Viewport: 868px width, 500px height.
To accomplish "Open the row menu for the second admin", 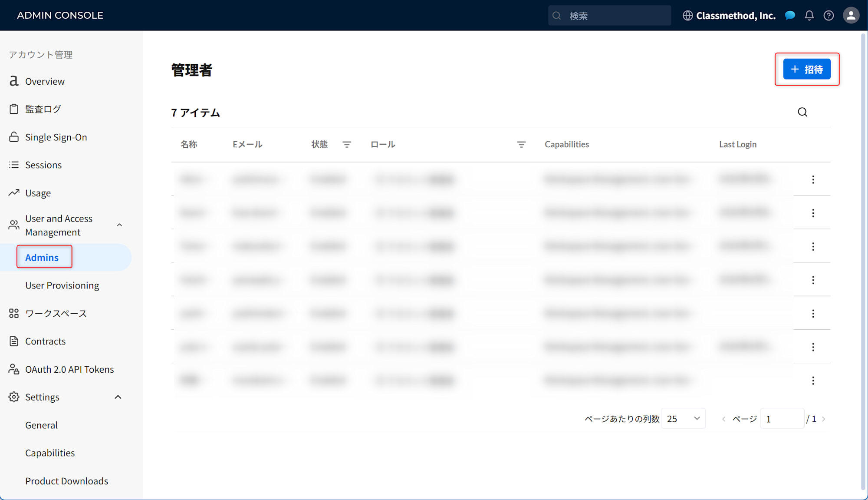I will point(813,213).
